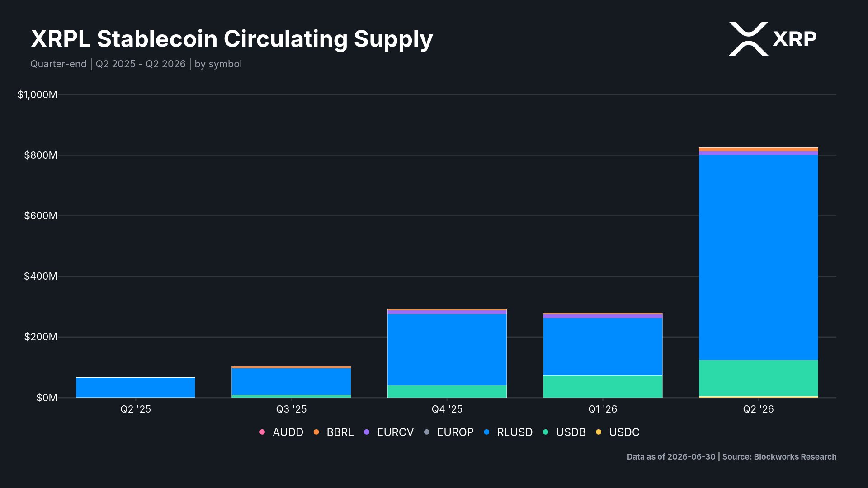Hide the USDB series via legend label
Image resolution: width=868 pixels, height=488 pixels.
pos(571,432)
